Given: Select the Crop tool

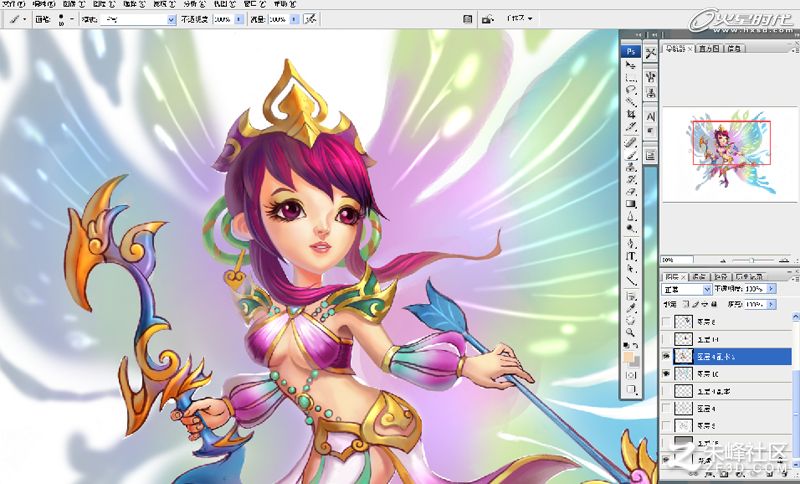Looking at the screenshot, I should [631, 114].
